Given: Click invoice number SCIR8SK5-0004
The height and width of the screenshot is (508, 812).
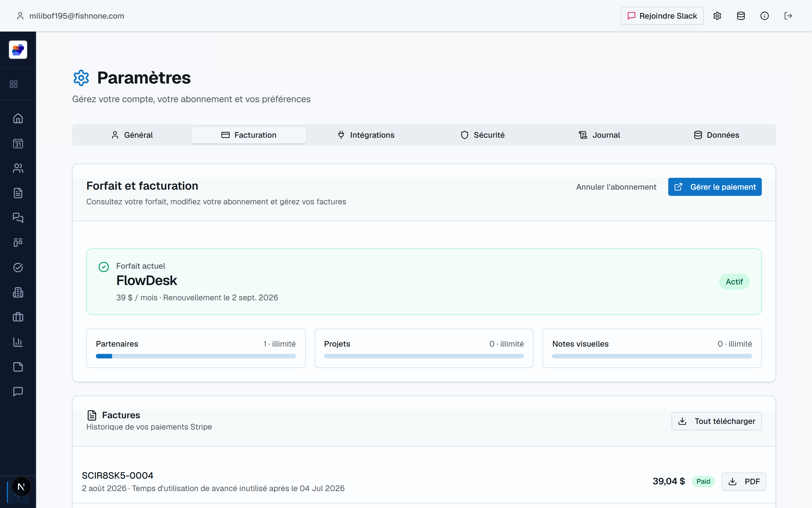Looking at the screenshot, I should point(118,476).
